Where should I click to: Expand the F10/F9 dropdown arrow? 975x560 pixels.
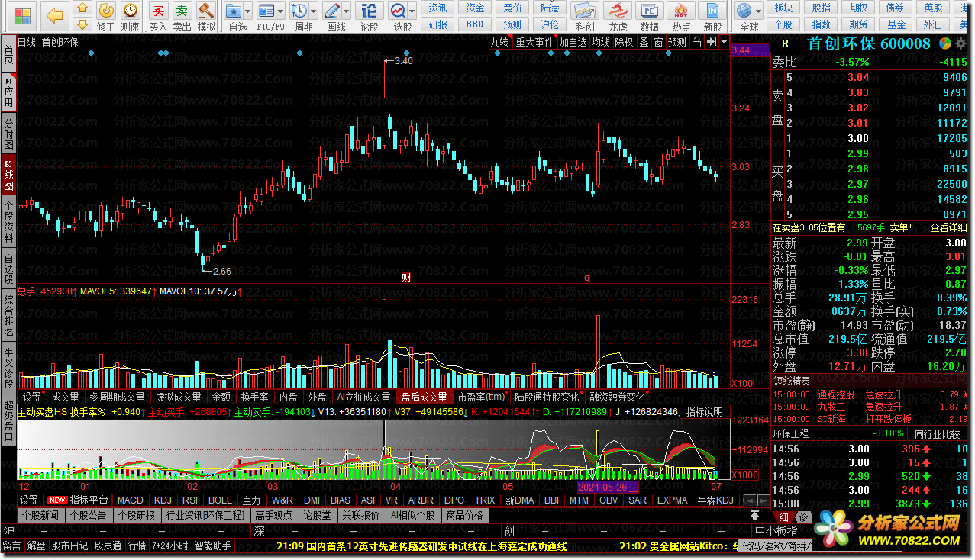[x=281, y=11]
